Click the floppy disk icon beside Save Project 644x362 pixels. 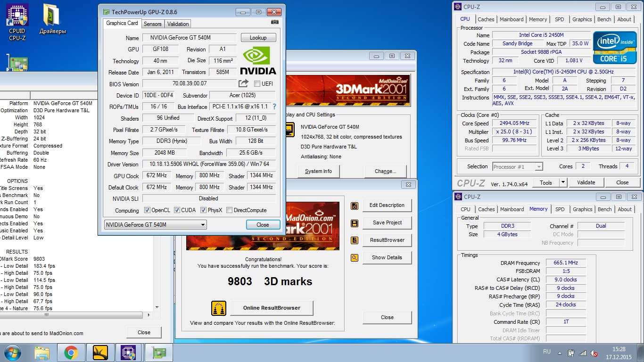click(x=355, y=223)
